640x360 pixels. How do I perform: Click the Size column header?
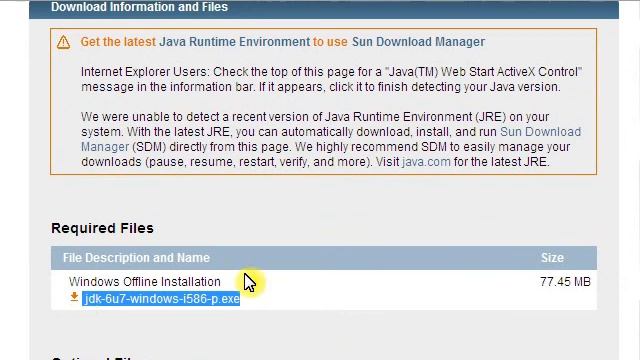[552, 258]
